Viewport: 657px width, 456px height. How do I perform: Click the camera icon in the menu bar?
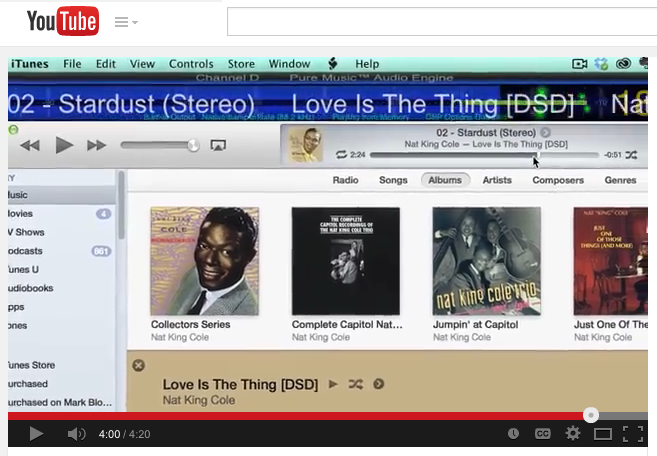pos(579,64)
